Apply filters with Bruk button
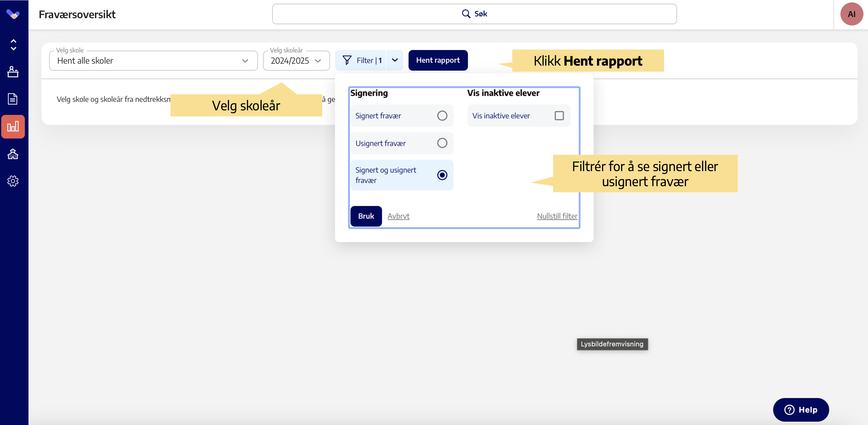The width and height of the screenshot is (868, 425). pyautogui.click(x=366, y=216)
